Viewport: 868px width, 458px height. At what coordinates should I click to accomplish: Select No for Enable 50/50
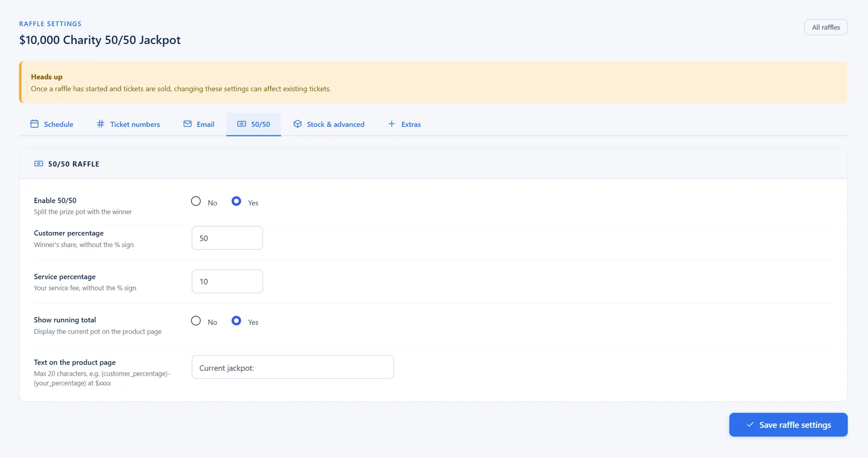coord(196,201)
